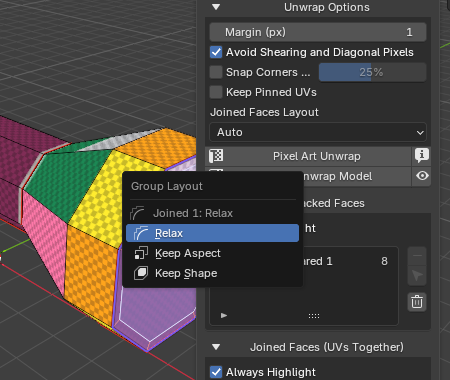Viewport: 450px width, 380px height.
Task: Click the list resize grip dots
Action: 314,316
